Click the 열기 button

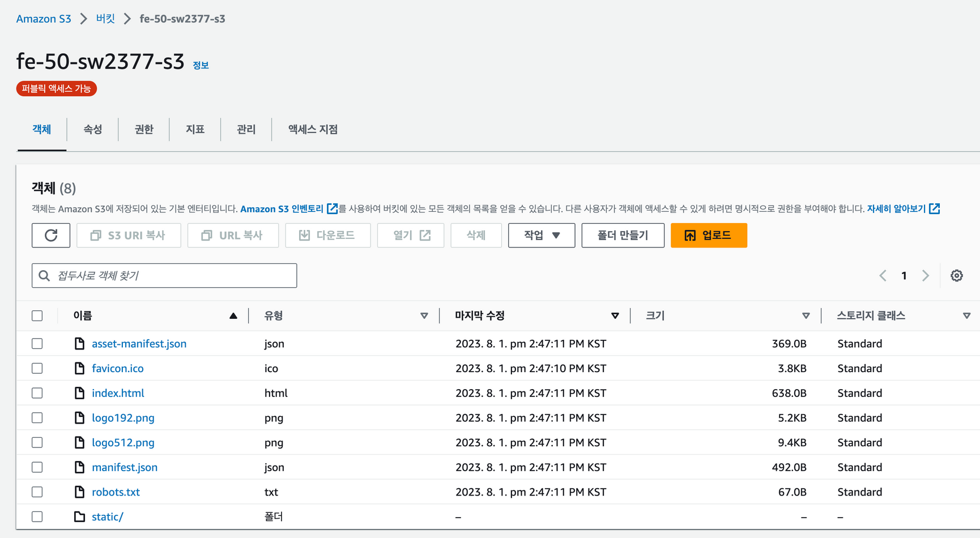click(x=411, y=236)
